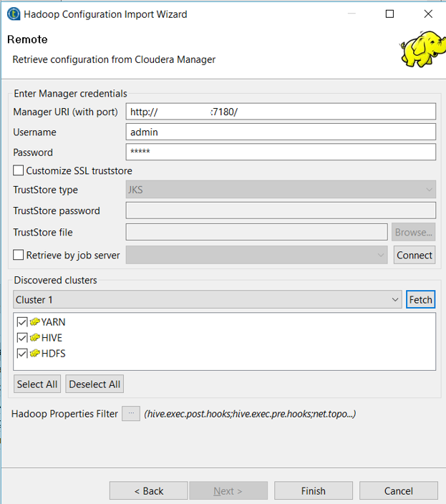The height and width of the screenshot is (504, 446).
Task: Click the TrustStore file Browse button
Action: click(x=414, y=232)
